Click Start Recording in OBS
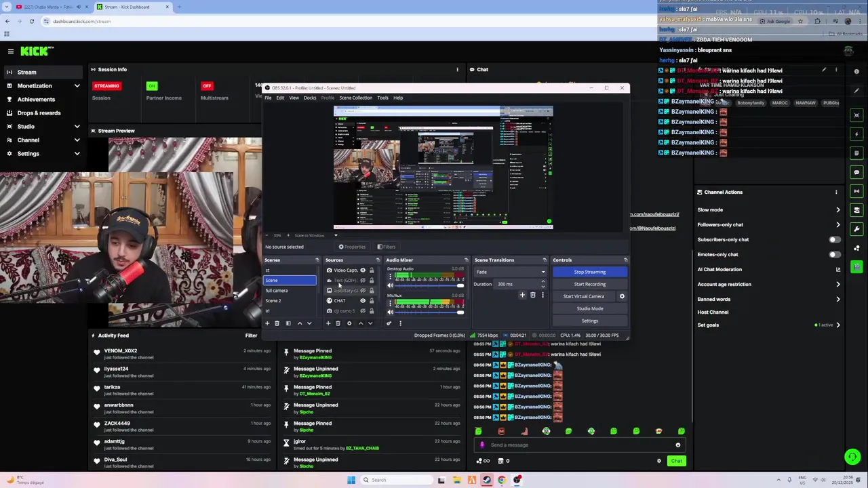The width and height of the screenshot is (868, 488). pyautogui.click(x=589, y=284)
